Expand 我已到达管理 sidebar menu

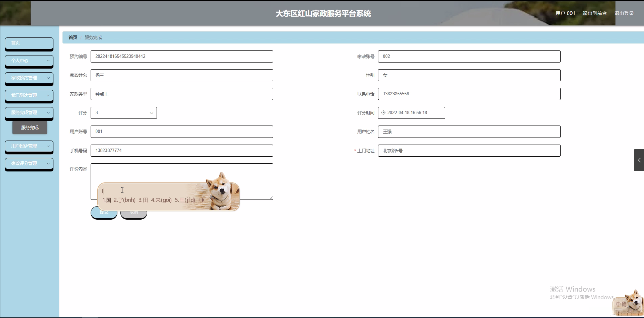(29, 95)
